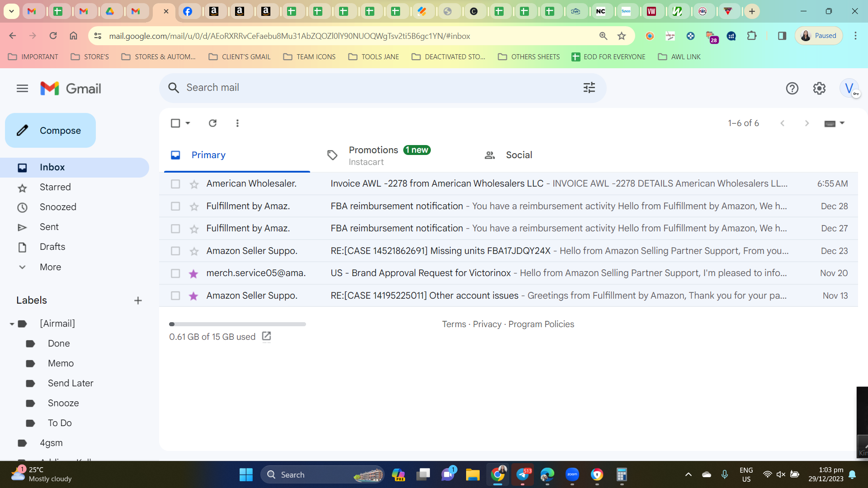This screenshot has width=868, height=488.
Task: Open the EOD FOR EVERYONE bookmark
Action: [609, 57]
